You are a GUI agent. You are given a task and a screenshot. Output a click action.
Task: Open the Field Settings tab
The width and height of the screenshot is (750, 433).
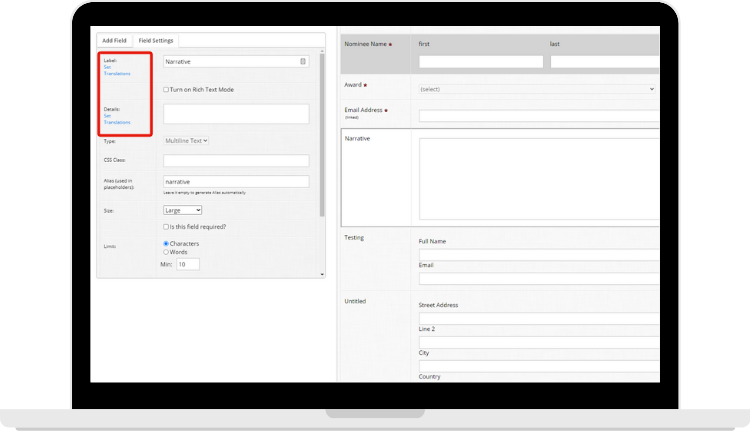(156, 41)
